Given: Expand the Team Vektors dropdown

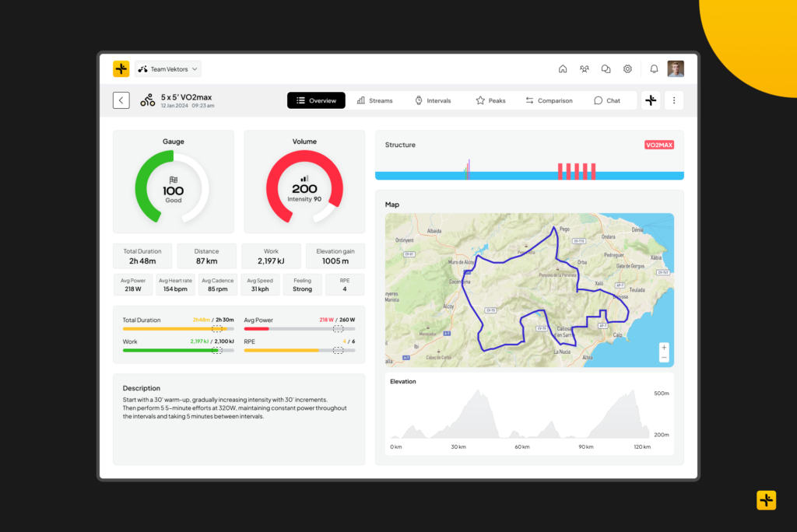Looking at the screenshot, I should click(x=168, y=69).
